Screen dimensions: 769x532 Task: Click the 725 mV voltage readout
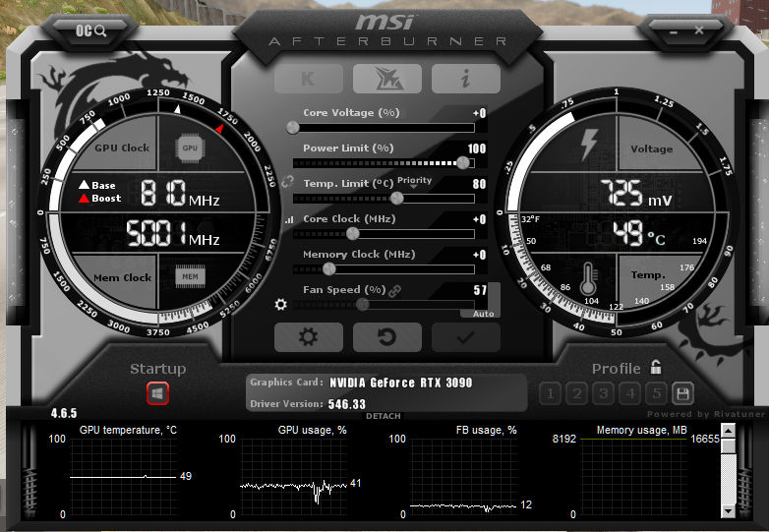[x=636, y=193]
